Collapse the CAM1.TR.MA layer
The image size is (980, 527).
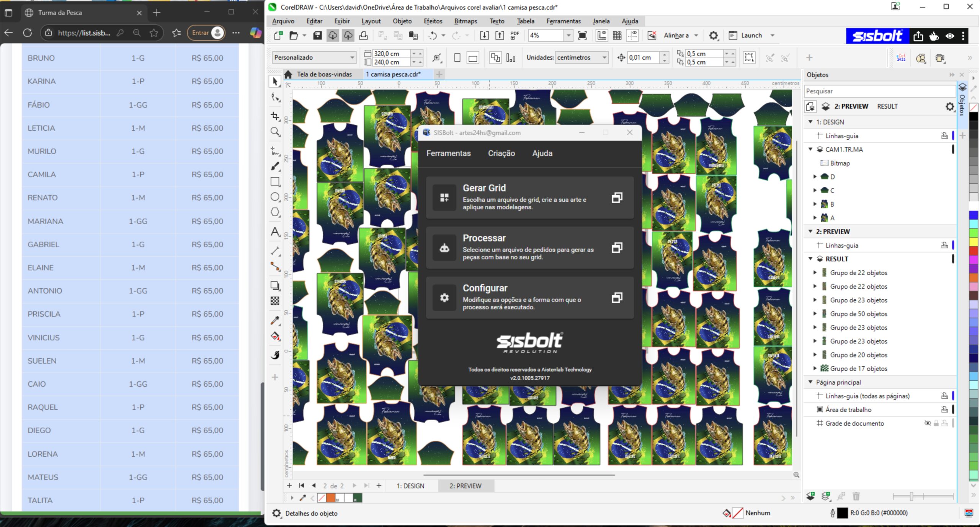click(810, 149)
